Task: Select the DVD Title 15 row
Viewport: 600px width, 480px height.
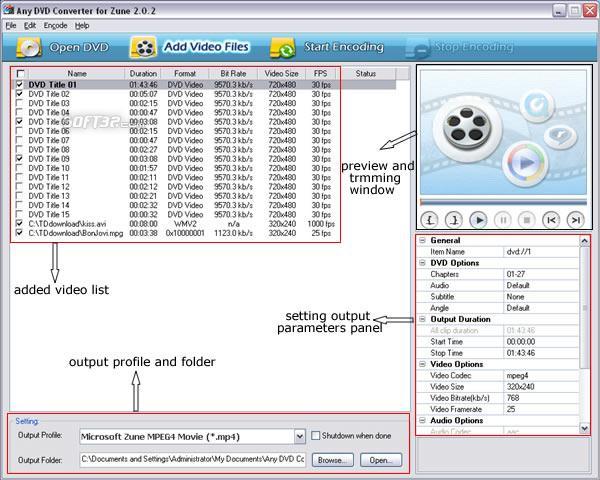Action: tap(205, 214)
